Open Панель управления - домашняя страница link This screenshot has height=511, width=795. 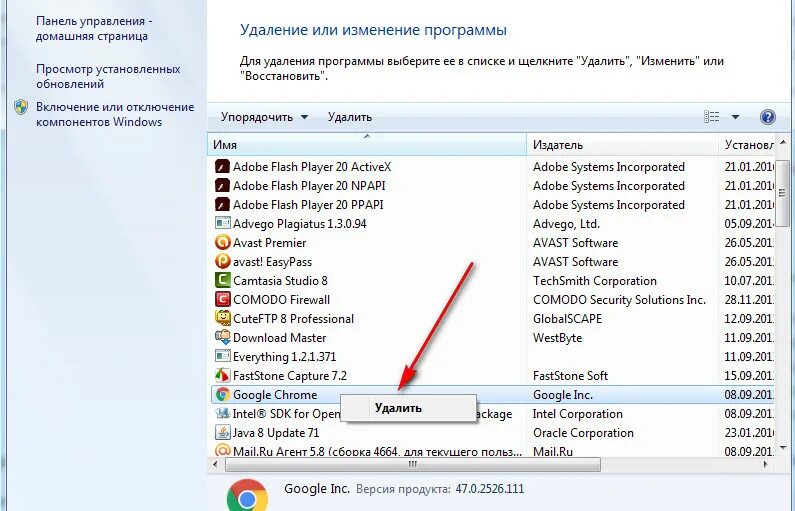94,28
